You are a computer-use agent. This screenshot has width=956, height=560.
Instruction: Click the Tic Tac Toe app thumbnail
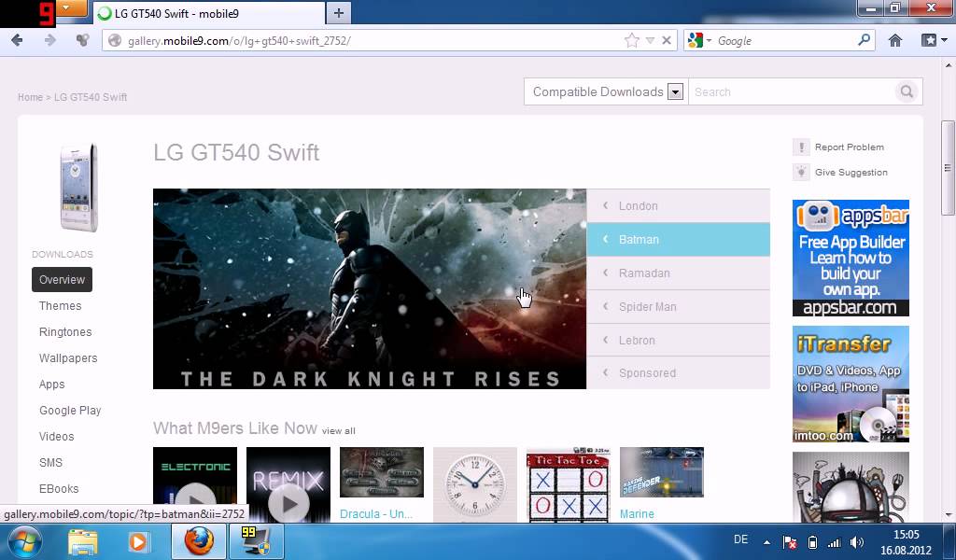[568, 483]
